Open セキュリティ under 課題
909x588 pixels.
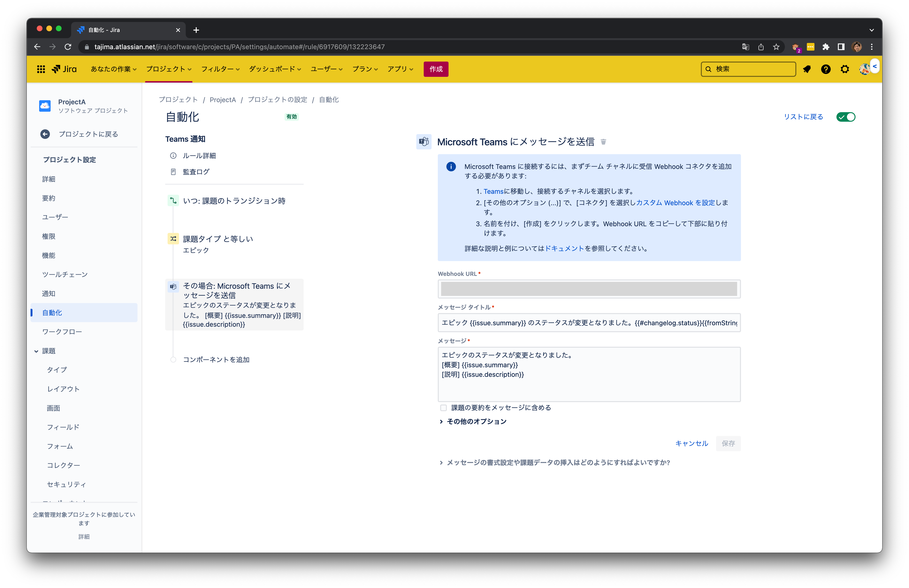click(66, 485)
